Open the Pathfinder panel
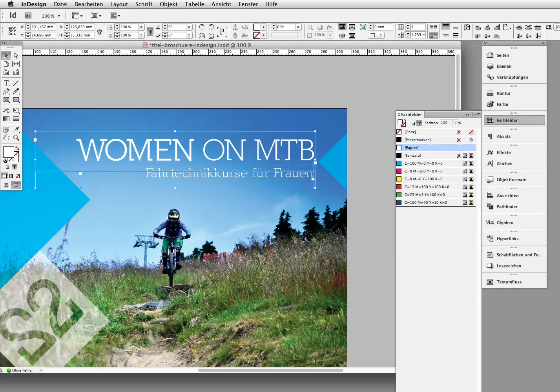The height and width of the screenshot is (392, 560). (x=507, y=207)
